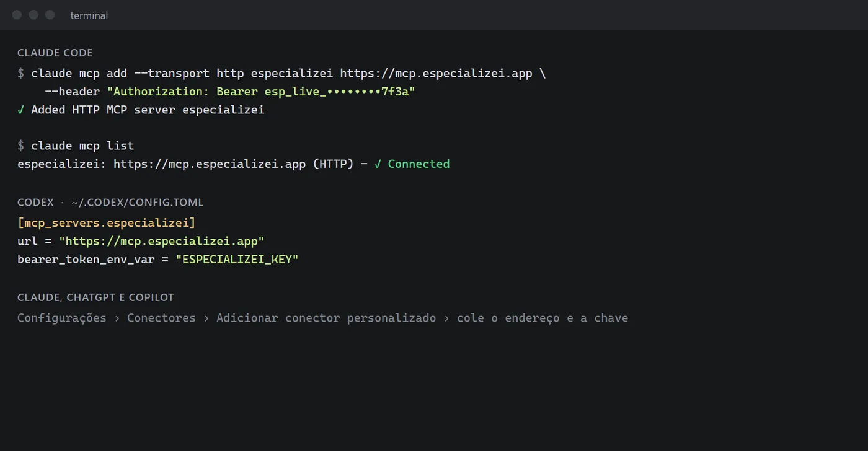
Task: Click the 'claude mcp add --transport' command line
Action: [x=281, y=73]
